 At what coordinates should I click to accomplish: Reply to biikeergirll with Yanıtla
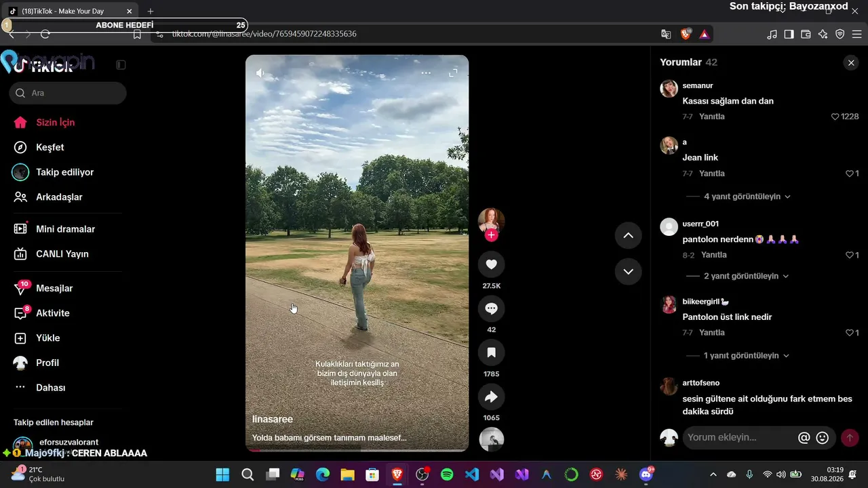coord(712,333)
